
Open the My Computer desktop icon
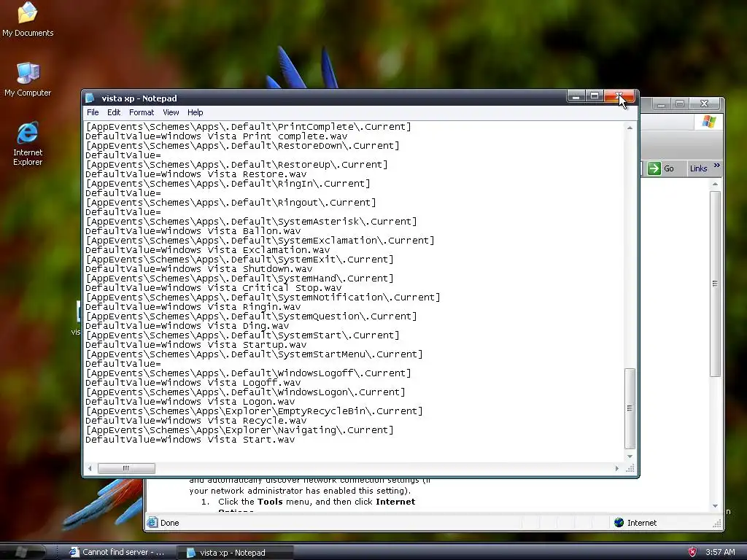28,79
